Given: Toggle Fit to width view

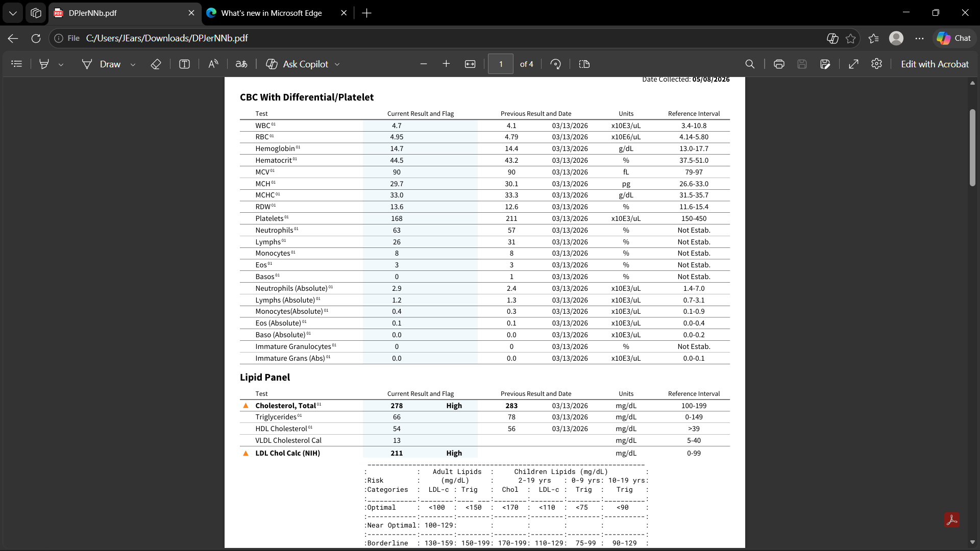Looking at the screenshot, I should [470, 64].
